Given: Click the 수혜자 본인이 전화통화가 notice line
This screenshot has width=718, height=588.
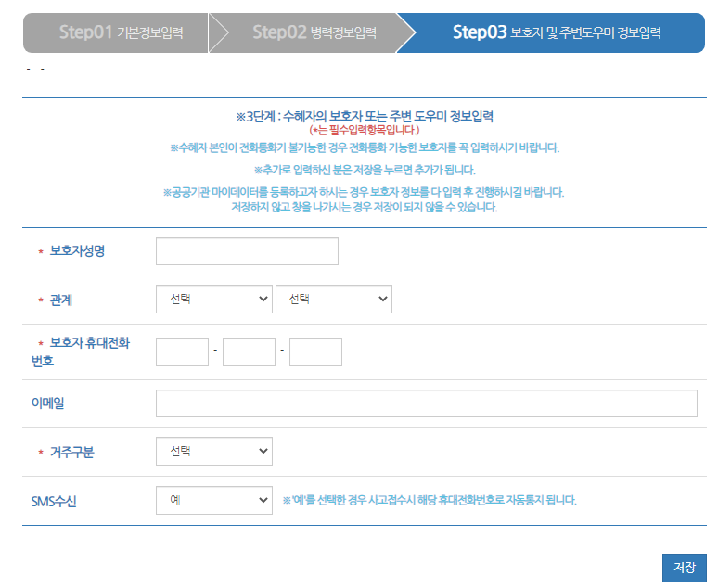Looking at the screenshot, I should (365, 147).
